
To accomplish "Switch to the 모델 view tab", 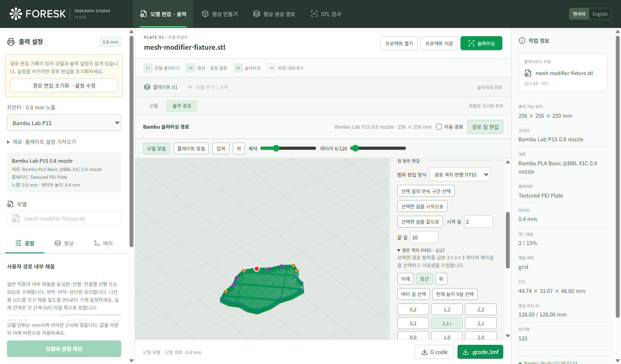I will [154, 106].
